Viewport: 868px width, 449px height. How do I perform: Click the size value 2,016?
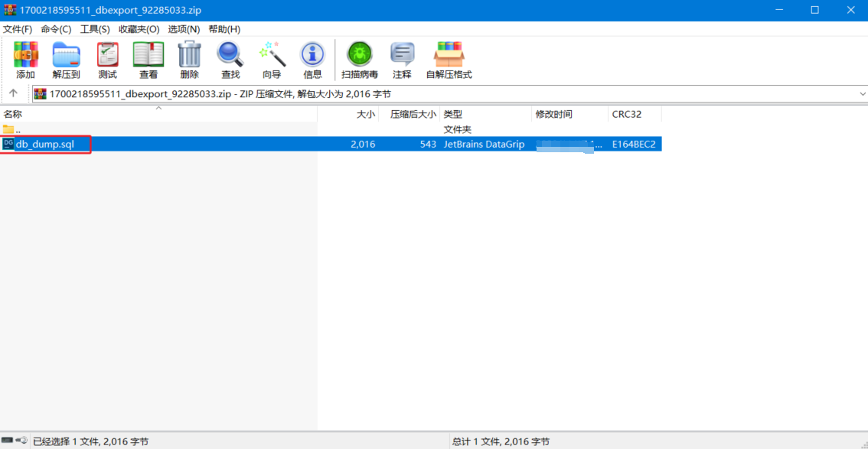coord(363,145)
